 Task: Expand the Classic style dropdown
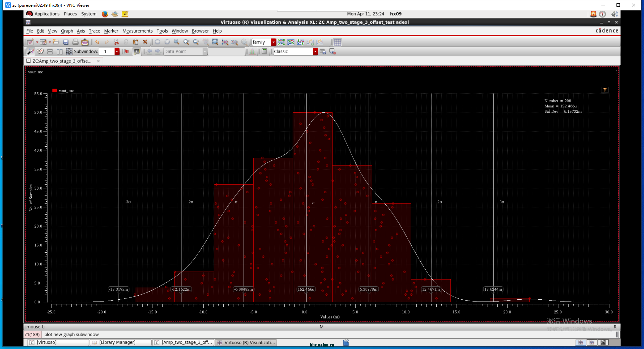pyautogui.click(x=315, y=51)
